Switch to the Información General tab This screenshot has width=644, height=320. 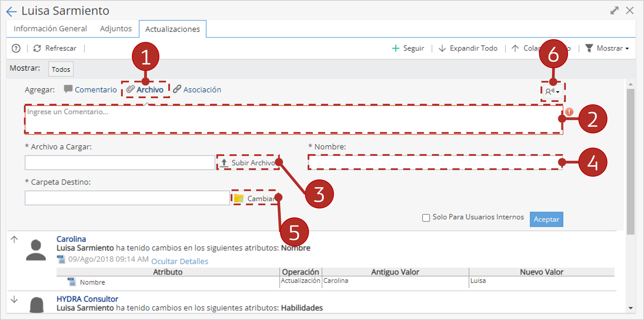50,29
